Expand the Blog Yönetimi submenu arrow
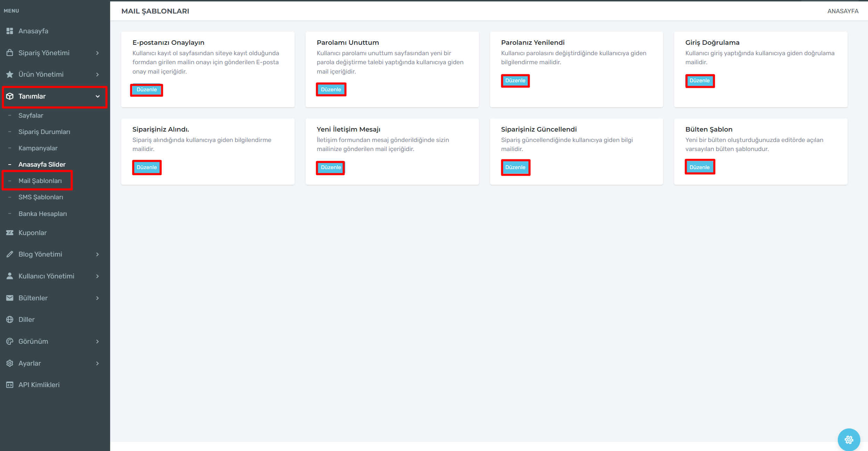This screenshot has height=451, width=868. pyautogui.click(x=98, y=254)
